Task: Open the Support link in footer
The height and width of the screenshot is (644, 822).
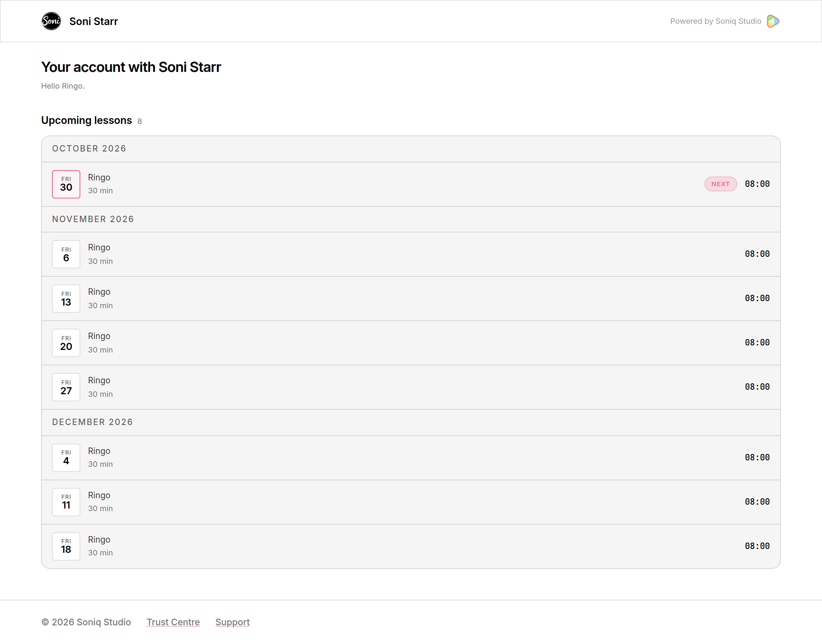Action: [232, 622]
